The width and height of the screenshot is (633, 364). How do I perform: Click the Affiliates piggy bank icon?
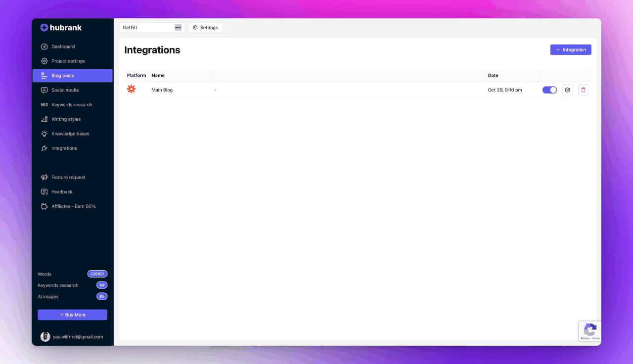44,206
